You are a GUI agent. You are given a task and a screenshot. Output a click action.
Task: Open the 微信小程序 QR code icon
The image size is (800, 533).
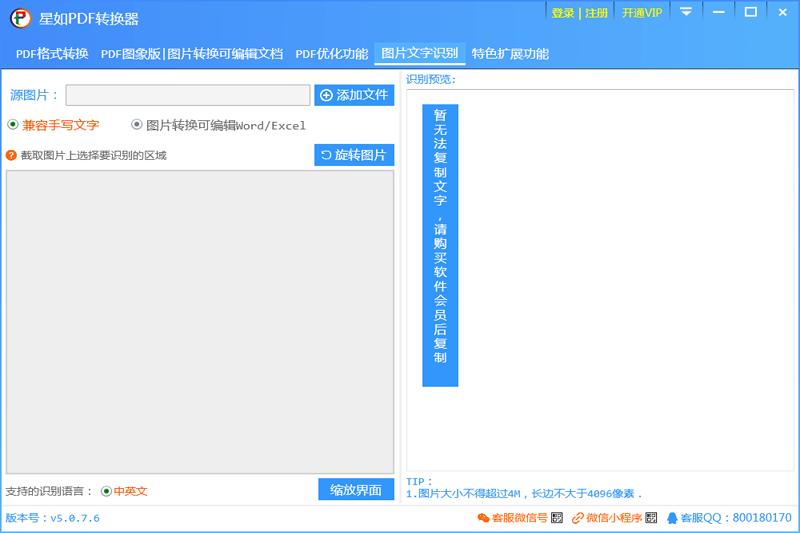(x=651, y=518)
